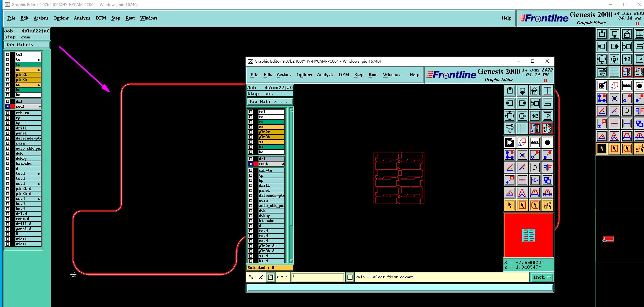Click Previous Zoom icon in front window
644x307 pixels.
(535, 103)
